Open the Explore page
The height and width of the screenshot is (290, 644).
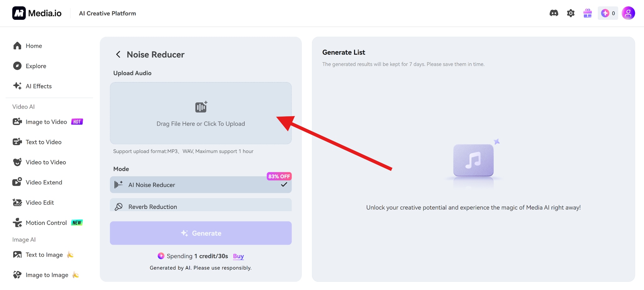click(x=36, y=66)
